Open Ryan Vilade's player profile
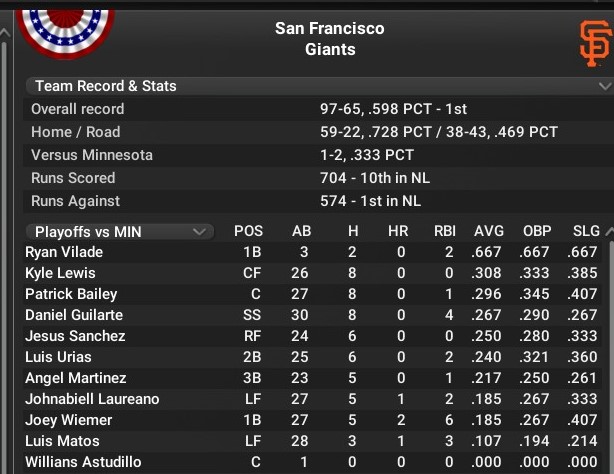This screenshot has height=474, width=614. tap(64, 252)
